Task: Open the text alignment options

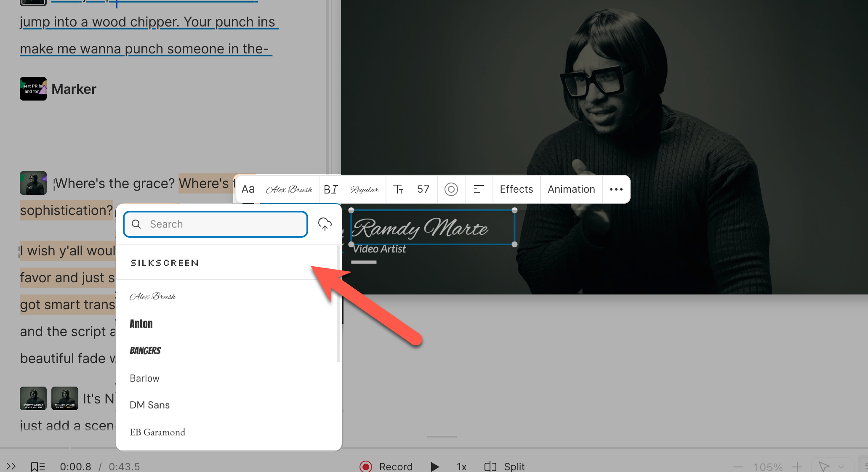Action: click(x=479, y=189)
